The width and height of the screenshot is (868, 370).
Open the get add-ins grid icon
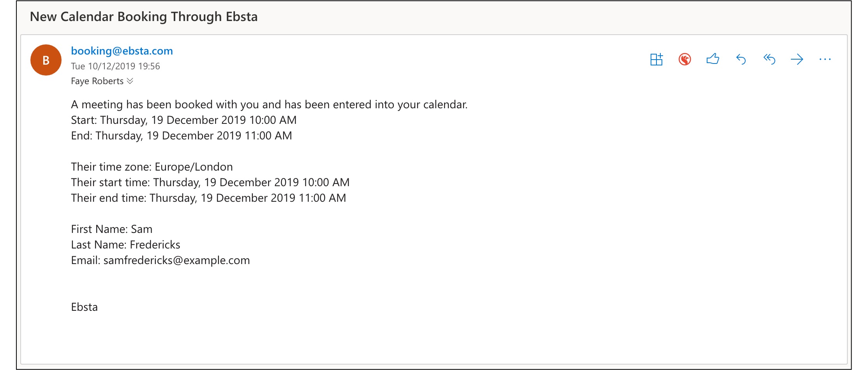pos(656,60)
